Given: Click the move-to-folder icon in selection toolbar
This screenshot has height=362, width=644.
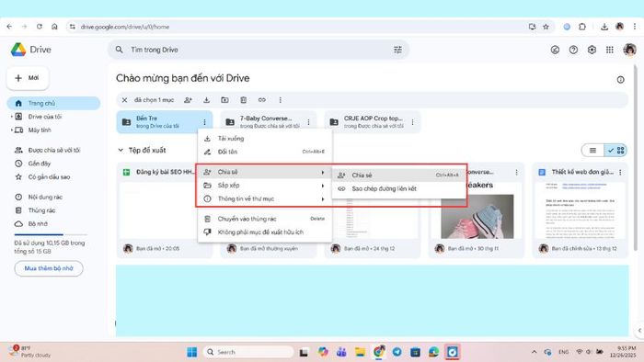Looking at the screenshot, I should pos(224,100).
